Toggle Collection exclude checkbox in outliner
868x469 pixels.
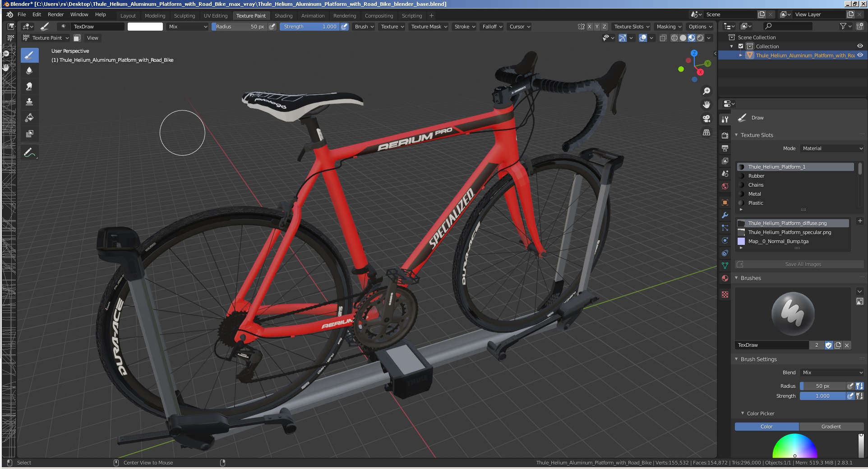[x=741, y=46]
